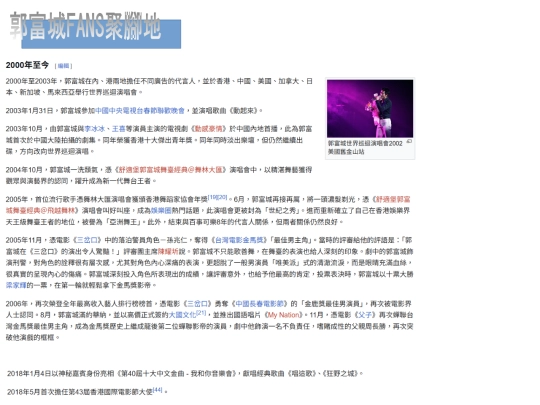Jump to citation [44]

[157, 390]
